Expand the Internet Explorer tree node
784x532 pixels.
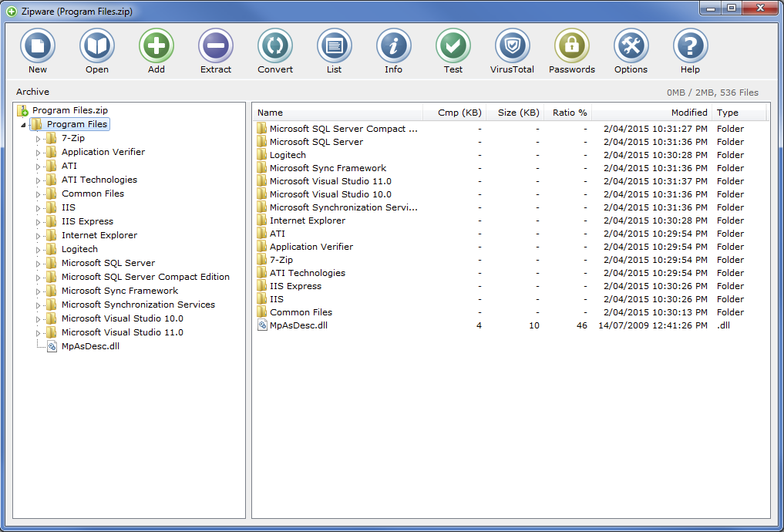tap(38, 235)
